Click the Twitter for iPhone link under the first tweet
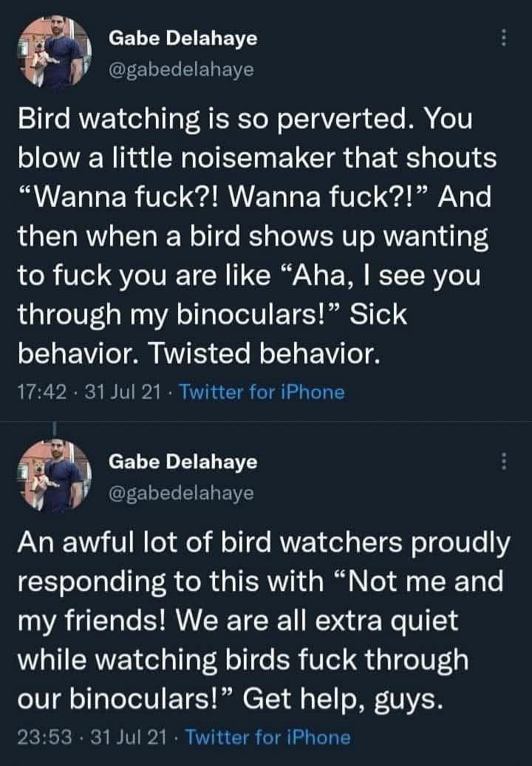The image size is (532, 766). [262, 392]
